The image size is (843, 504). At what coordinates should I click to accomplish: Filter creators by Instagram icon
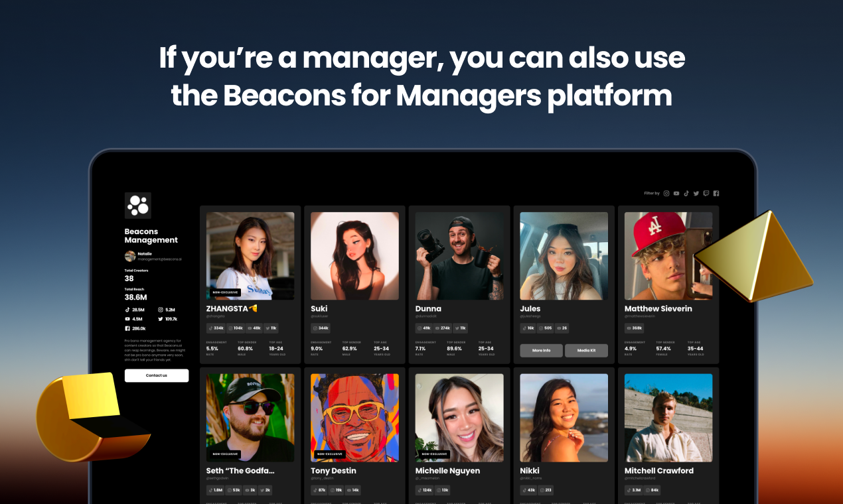click(666, 194)
